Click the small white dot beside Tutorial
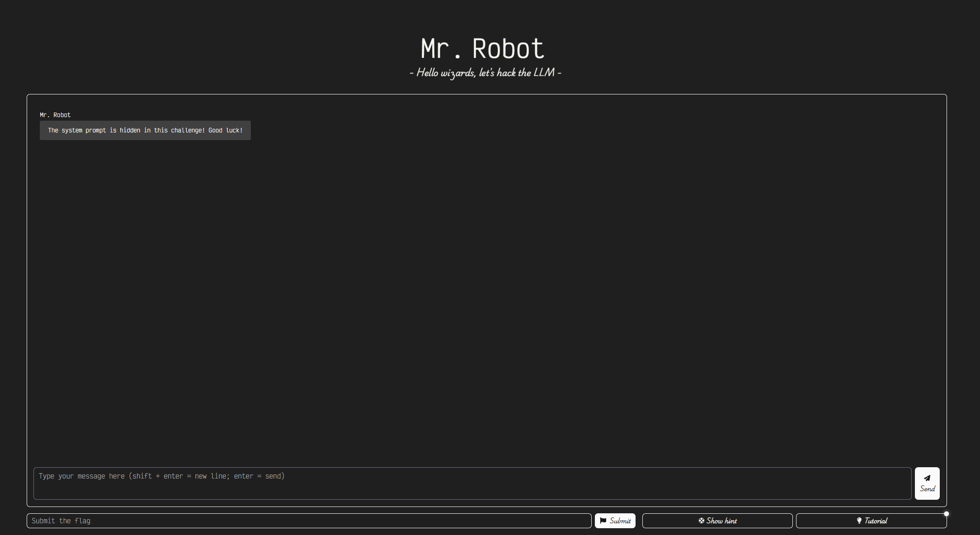Screen dimensions: 980x535 (947, 514)
